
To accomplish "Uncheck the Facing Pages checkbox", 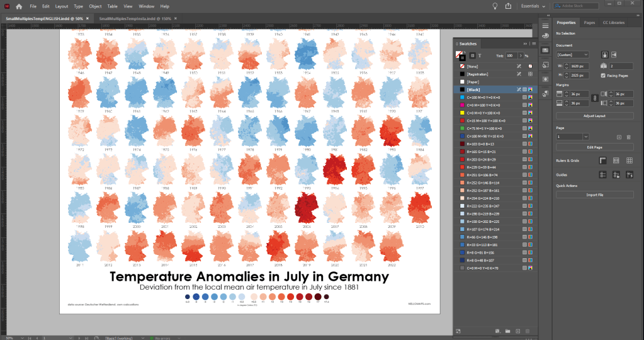I will tap(603, 76).
